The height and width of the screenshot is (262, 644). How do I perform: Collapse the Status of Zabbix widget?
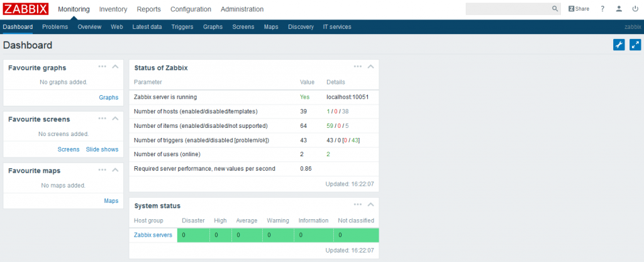(371, 67)
